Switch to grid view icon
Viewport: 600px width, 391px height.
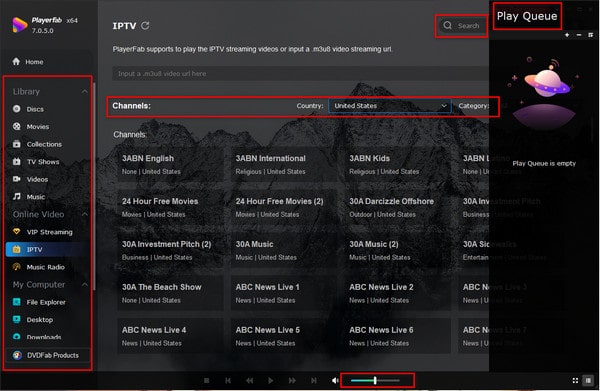(575, 380)
